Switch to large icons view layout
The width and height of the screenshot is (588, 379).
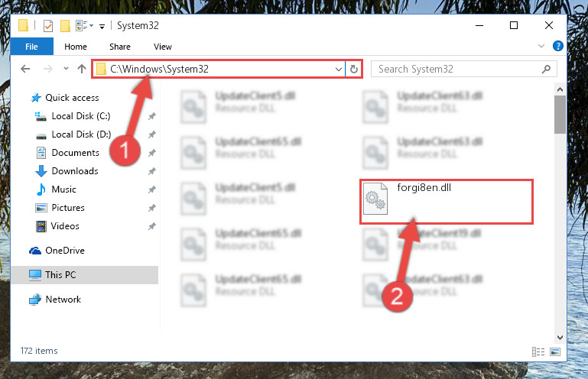pyautogui.click(x=555, y=351)
